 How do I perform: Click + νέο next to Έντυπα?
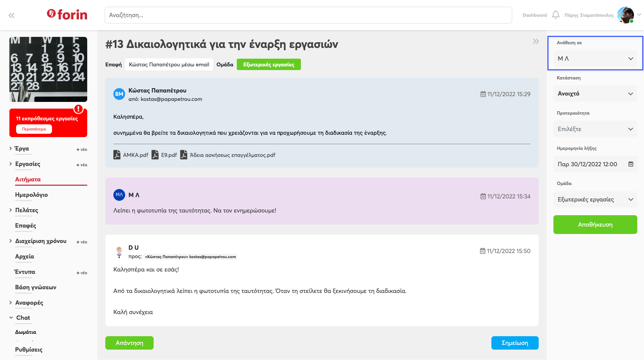click(x=82, y=273)
